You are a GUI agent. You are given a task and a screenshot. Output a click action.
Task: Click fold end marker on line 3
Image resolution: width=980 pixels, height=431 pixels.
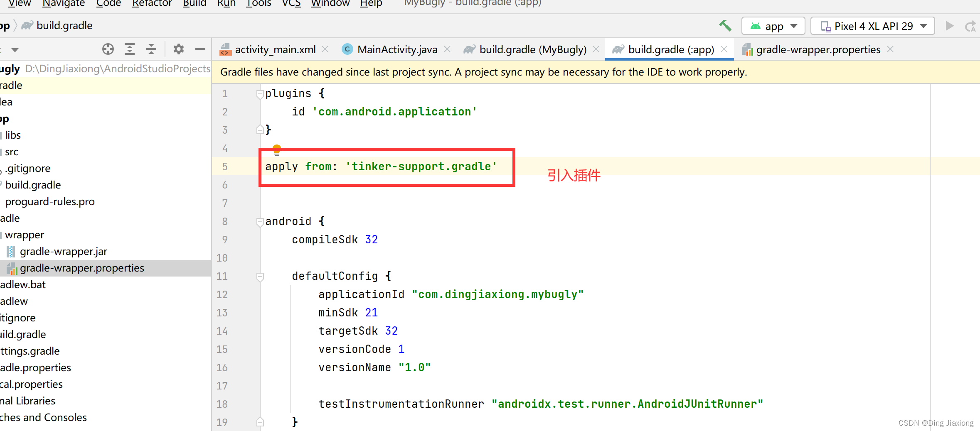click(260, 130)
